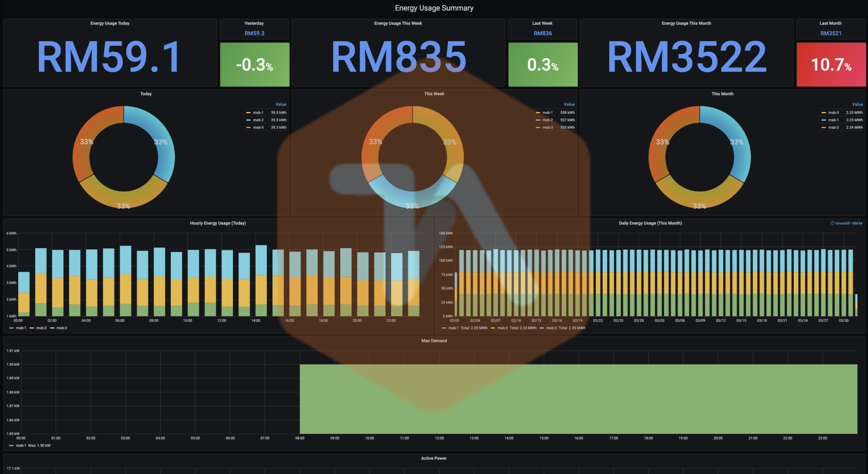The image size is (868, 474).
Task: Click the red Last Month 10.7% stat
Action: point(830,64)
